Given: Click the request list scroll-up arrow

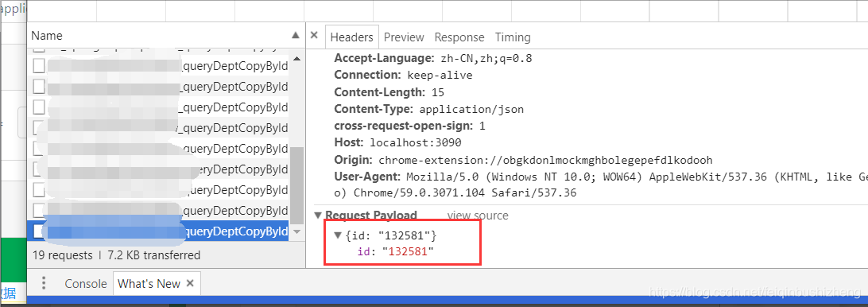Looking at the screenshot, I should click(296, 59).
